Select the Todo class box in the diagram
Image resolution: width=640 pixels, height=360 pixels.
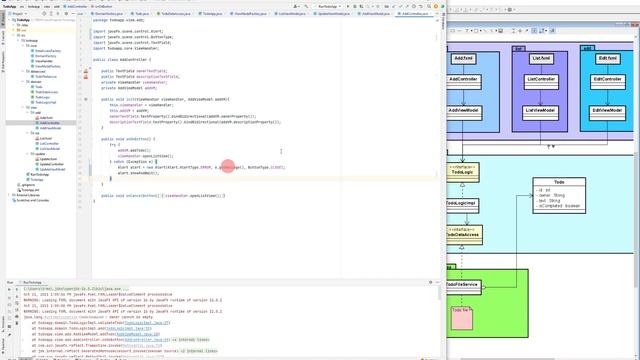tap(559, 196)
